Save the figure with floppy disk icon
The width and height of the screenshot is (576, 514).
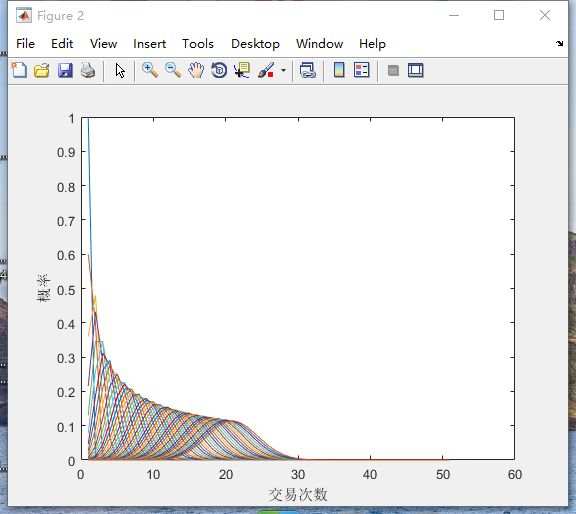65,70
